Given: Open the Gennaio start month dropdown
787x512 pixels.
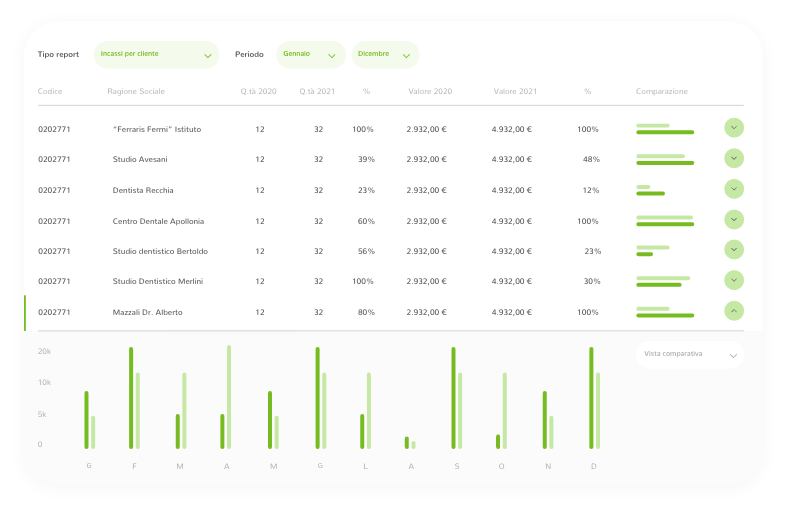Looking at the screenshot, I should pyautogui.click(x=311, y=54).
